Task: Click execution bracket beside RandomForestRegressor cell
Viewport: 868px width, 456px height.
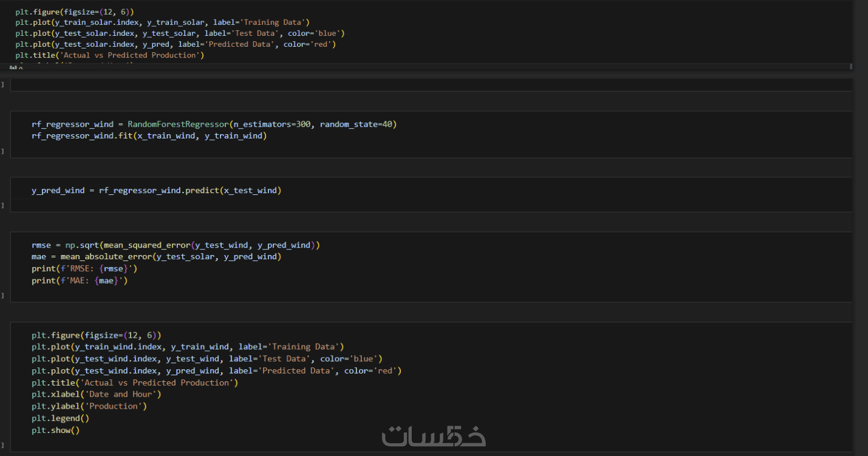Action: [x=2, y=151]
